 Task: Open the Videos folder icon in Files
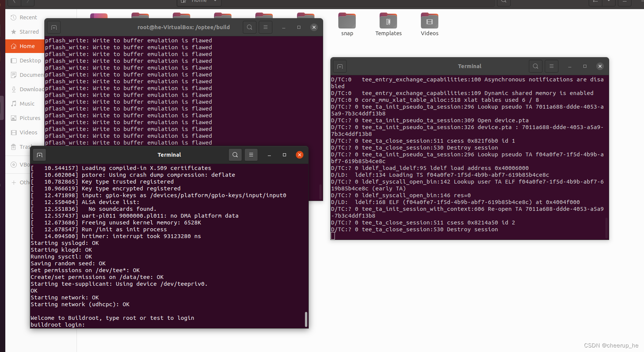point(430,24)
